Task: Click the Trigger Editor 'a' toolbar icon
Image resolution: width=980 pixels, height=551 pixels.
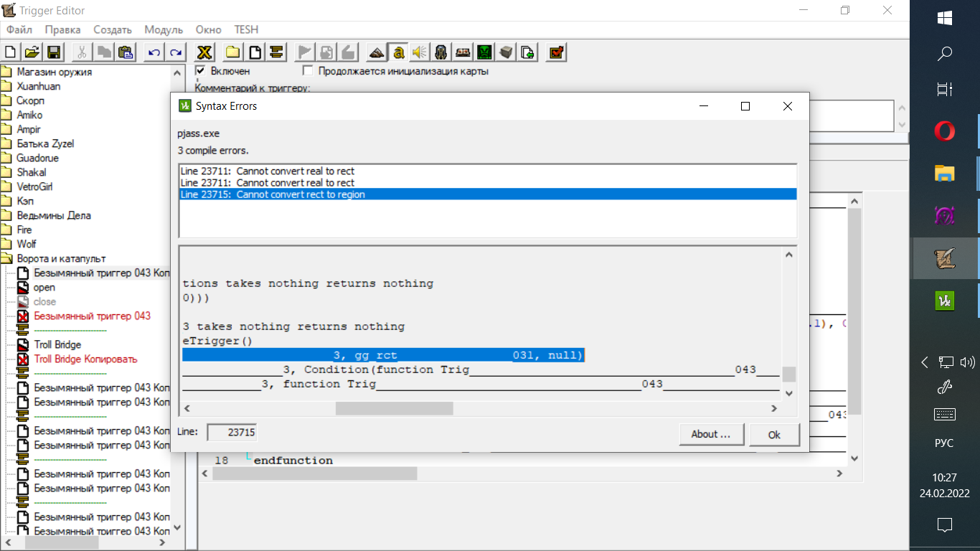Action: pyautogui.click(x=398, y=52)
